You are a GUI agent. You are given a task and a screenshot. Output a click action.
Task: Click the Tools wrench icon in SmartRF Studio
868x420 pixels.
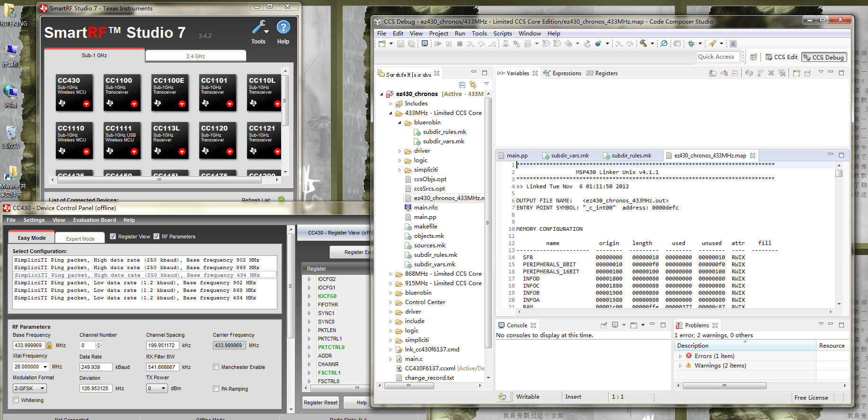click(x=259, y=28)
